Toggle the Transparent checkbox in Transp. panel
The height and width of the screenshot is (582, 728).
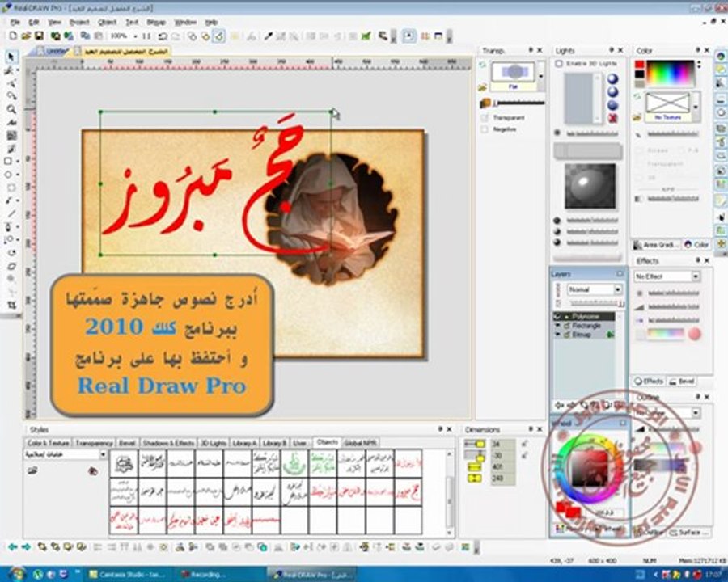click(x=485, y=118)
